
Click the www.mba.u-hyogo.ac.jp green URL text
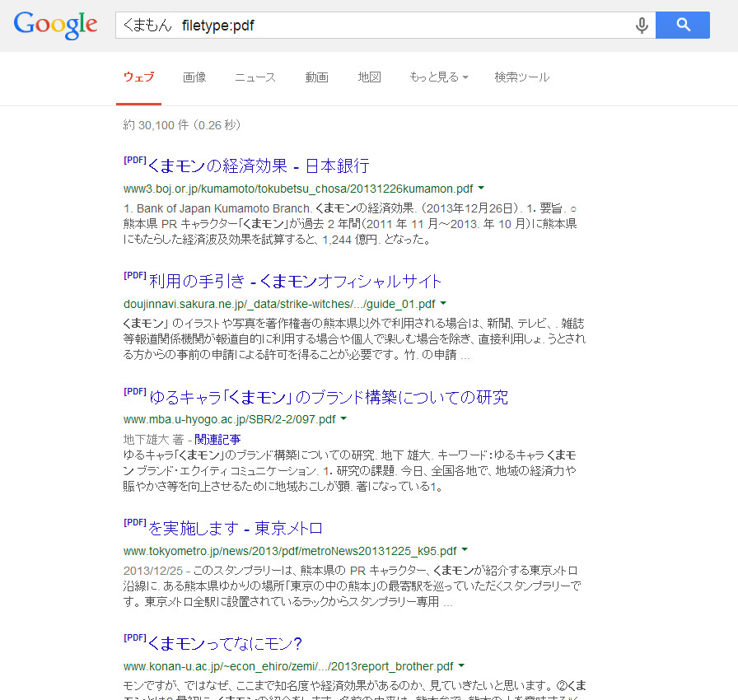pos(229,419)
